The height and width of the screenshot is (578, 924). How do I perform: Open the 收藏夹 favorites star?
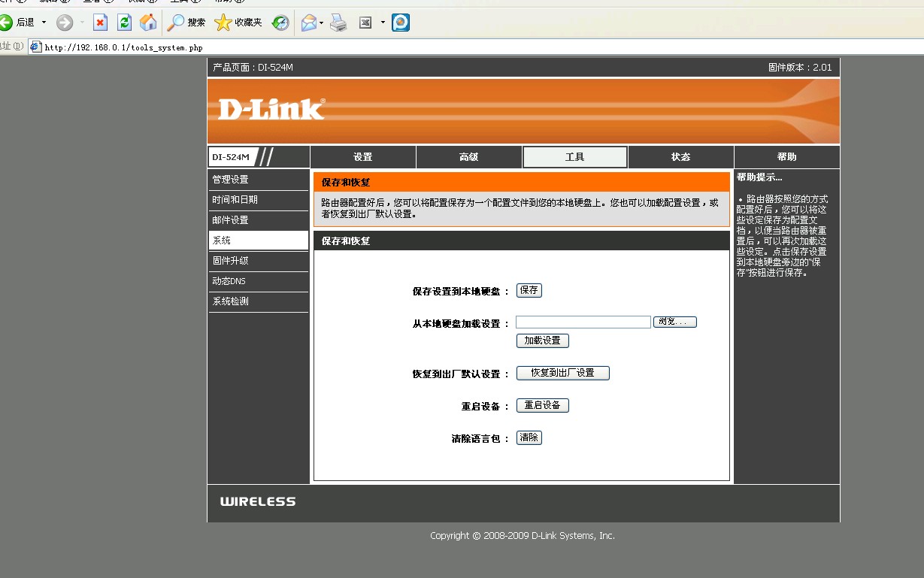(238, 23)
